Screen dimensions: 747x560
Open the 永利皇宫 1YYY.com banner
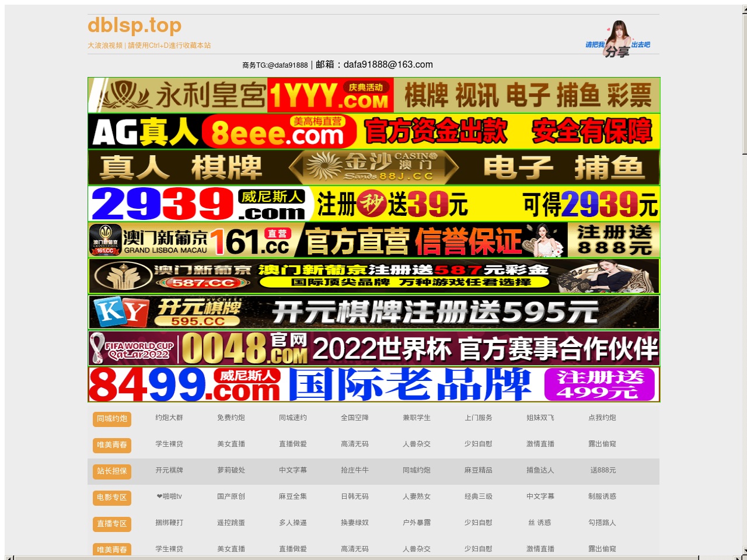pos(373,95)
